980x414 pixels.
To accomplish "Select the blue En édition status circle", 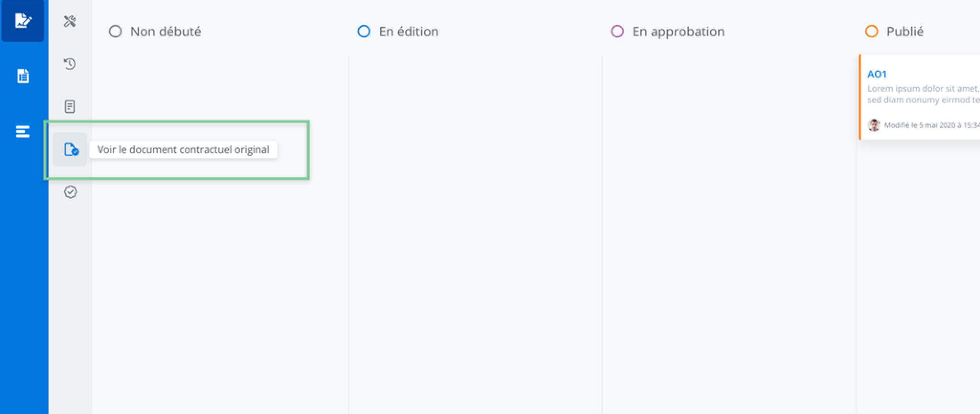I will [x=364, y=32].
